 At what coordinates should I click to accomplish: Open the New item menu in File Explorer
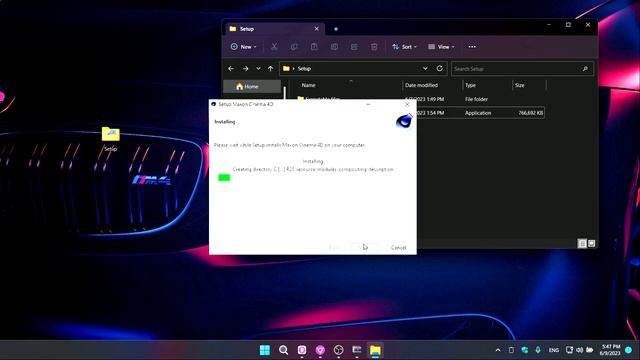(x=244, y=47)
